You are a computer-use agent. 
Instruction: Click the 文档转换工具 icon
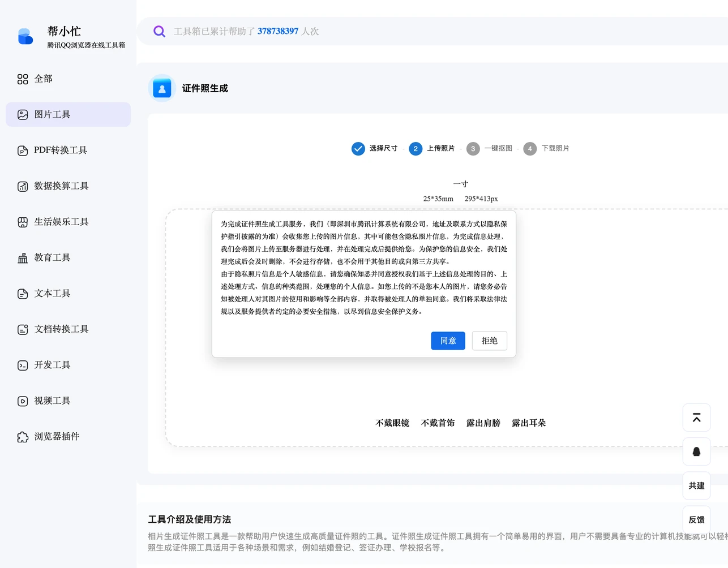pos(23,329)
